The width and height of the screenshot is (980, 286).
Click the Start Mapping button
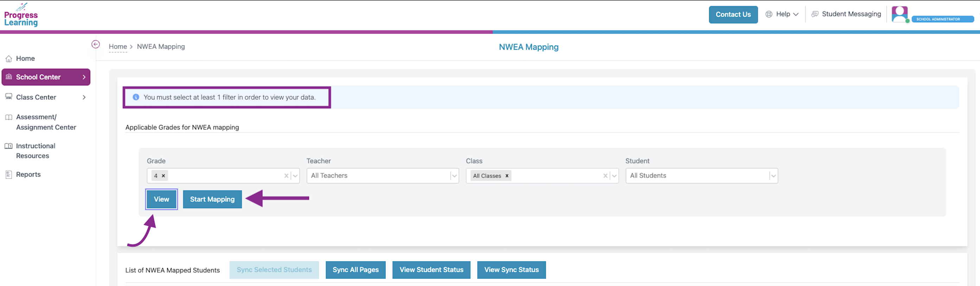212,199
